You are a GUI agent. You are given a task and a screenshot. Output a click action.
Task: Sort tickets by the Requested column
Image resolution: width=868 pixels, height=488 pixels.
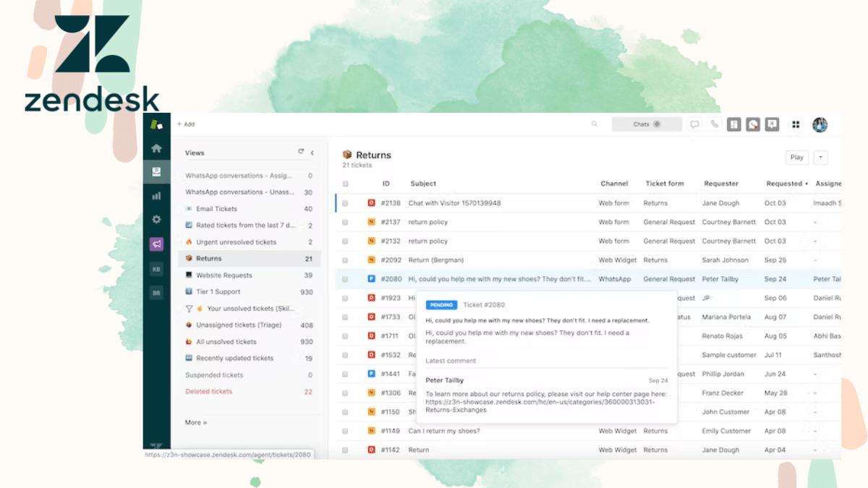[x=785, y=183]
